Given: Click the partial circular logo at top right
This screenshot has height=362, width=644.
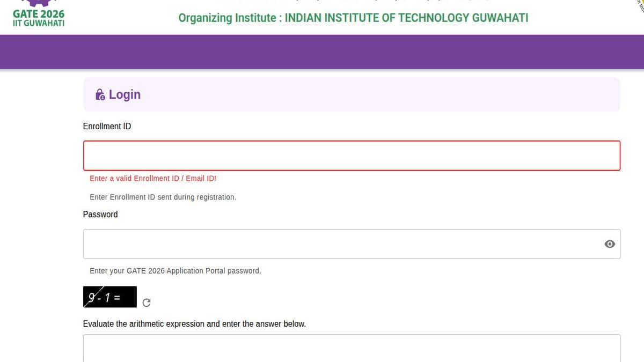Looking at the screenshot, I should (638, 4).
